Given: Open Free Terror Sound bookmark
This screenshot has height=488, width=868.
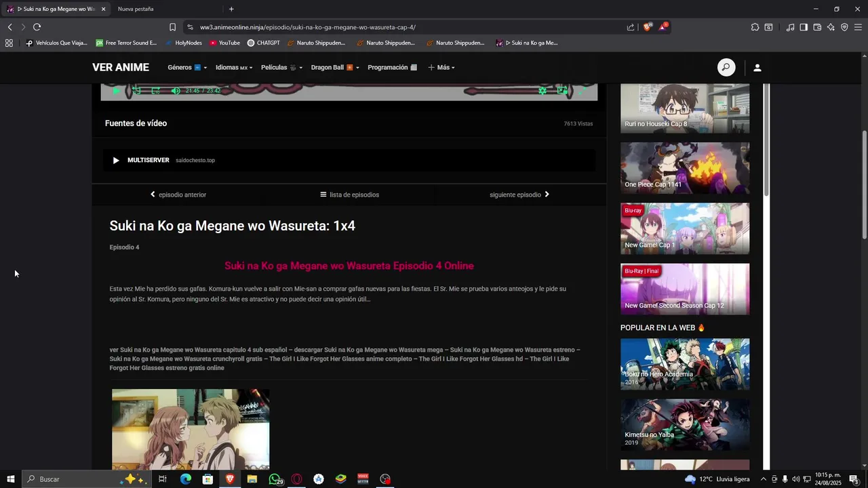Looking at the screenshot, I should coord(126,43).
